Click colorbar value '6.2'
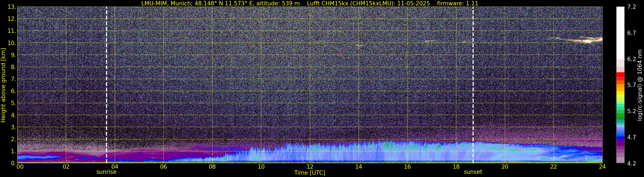The width and height of the screenshot is (644, 177). (x=632, y=59)
